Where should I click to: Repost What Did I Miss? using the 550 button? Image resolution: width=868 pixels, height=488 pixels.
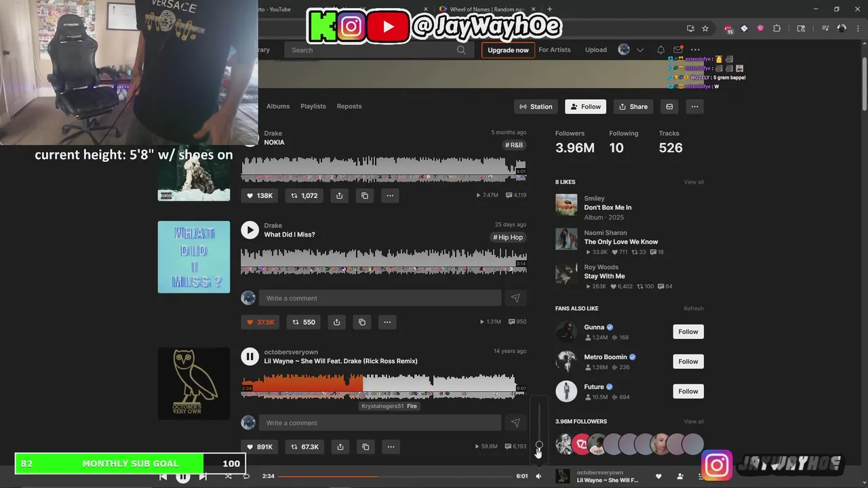(303, 322)
